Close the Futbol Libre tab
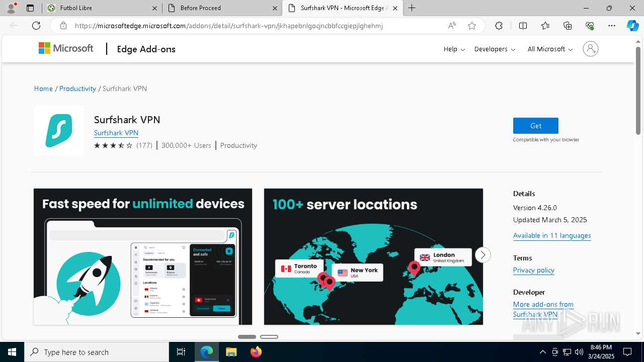 pyautogui.click(x=154, y=8)
